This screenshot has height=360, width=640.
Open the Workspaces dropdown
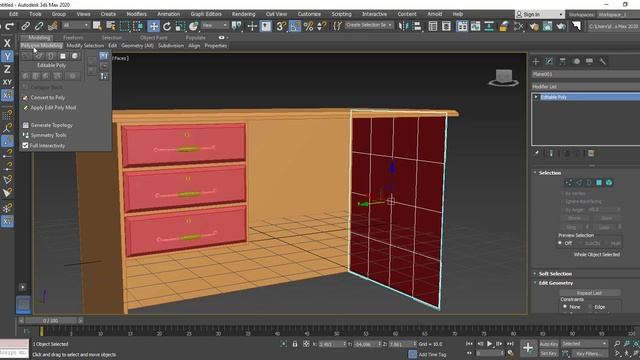[618, 14]
